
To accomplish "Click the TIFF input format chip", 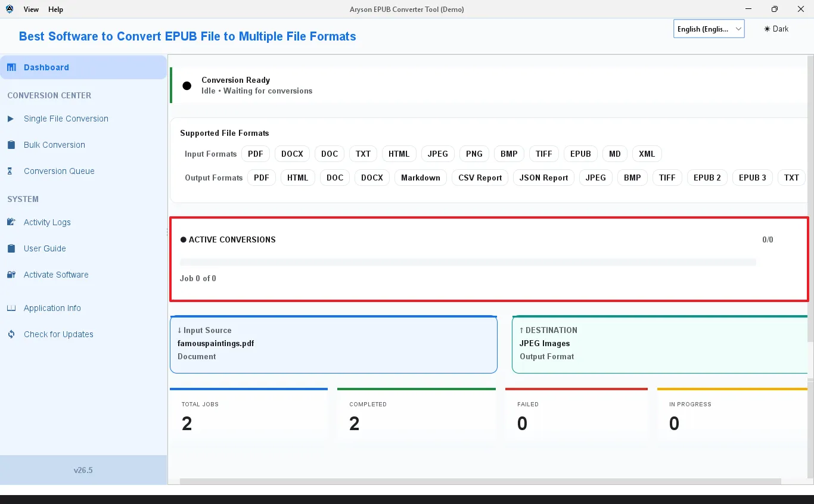I will tap(544, 154).
